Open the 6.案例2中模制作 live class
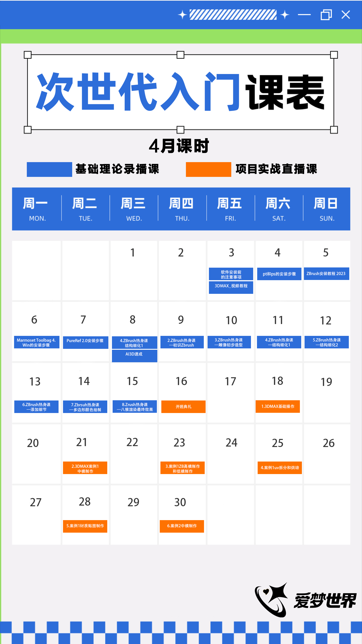The image size is (362, 644). (x=182, y=526)
